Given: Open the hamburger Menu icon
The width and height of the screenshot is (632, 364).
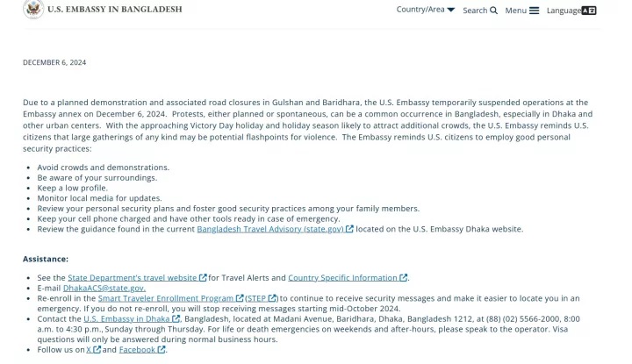Looking at the screenshot, I should (x=534, y=11).
